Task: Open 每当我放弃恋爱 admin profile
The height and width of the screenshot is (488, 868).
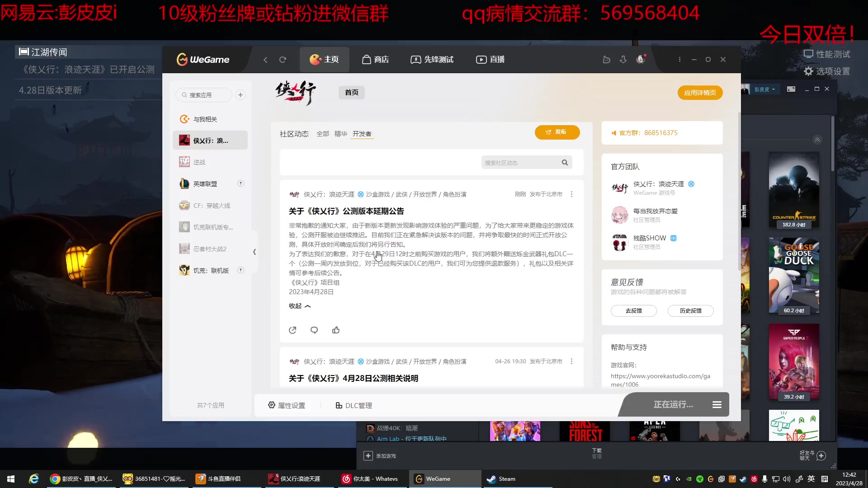Action: [655, 211]
